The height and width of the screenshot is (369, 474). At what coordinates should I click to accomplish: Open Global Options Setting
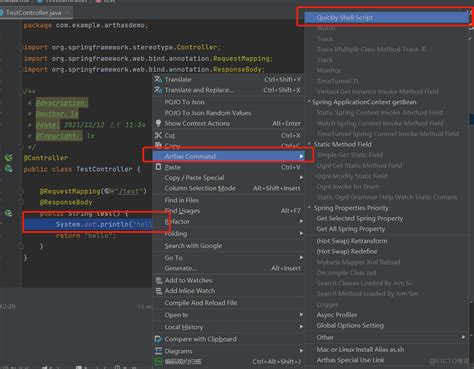350,325
